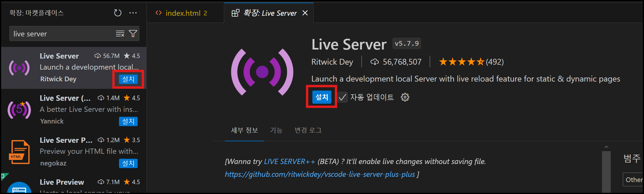Select the Yannick Live Server extension
This screenshot has width=644, height=194.
pyautogui.click(x=74, y=110)
